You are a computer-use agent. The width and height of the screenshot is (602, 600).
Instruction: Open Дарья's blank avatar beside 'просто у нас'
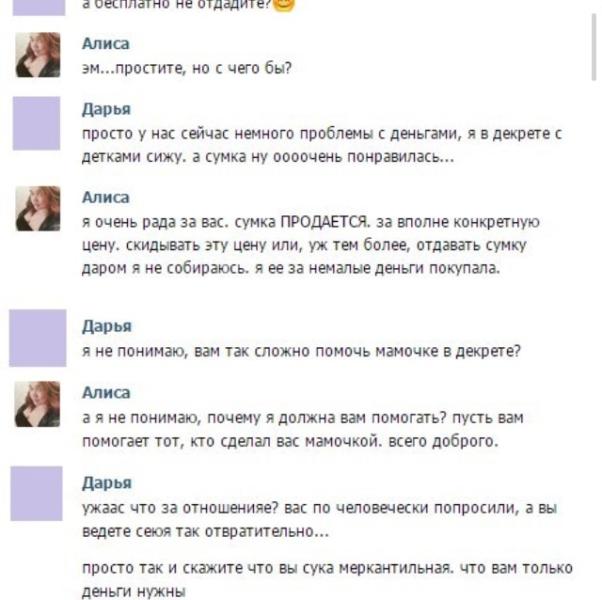(x=36, y=123)
